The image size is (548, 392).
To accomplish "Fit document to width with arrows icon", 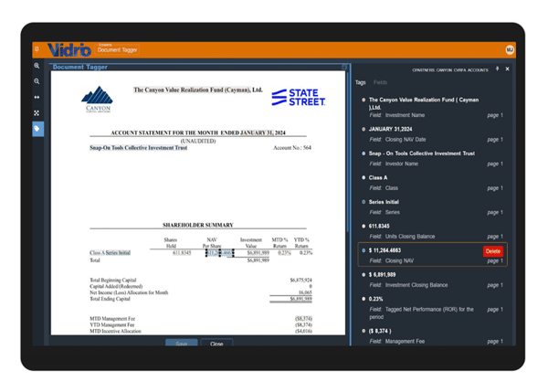I will 37,97.
